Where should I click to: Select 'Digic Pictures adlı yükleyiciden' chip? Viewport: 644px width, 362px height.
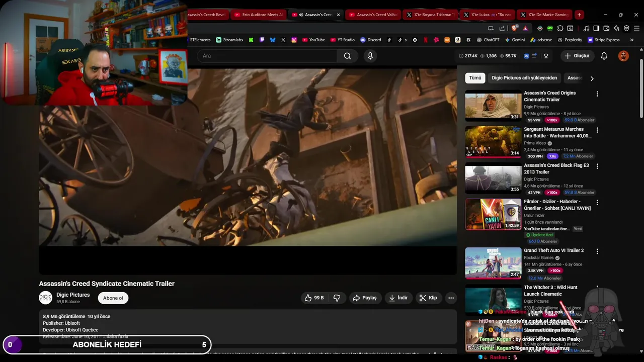pos(524,78)
